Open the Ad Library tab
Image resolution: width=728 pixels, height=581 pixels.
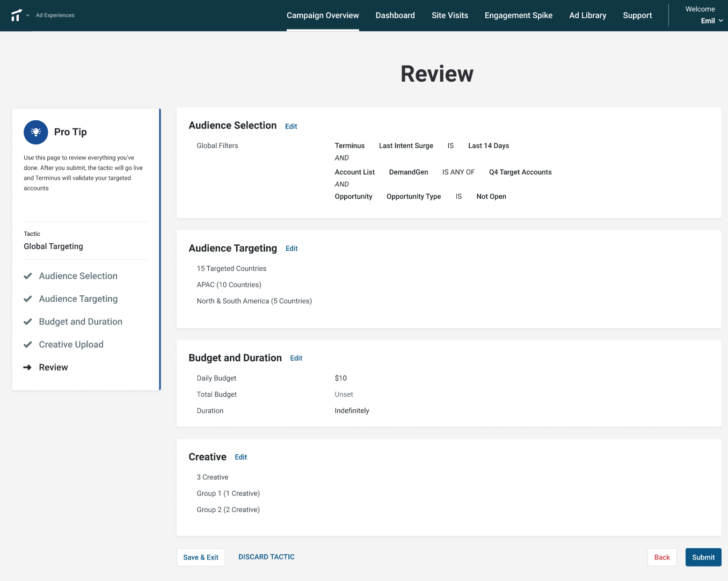tap(588, 16)
